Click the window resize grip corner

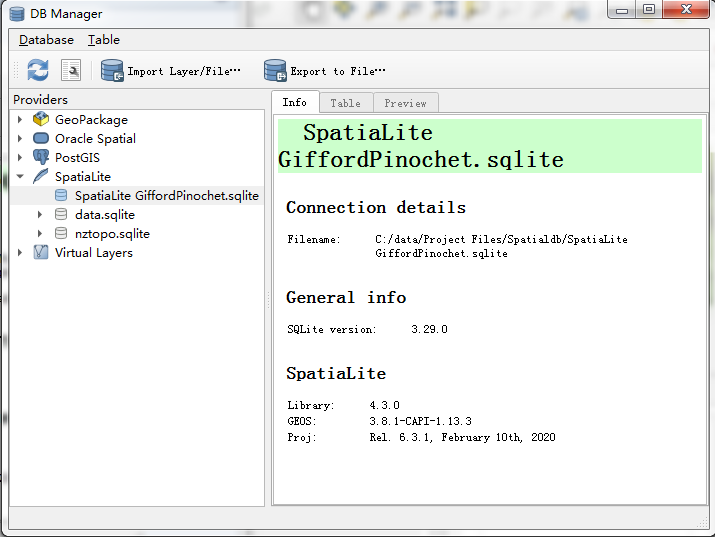(x=703, y=523)
